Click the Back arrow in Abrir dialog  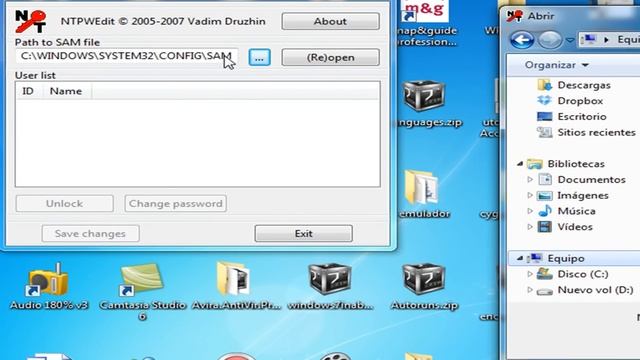click(x=522, y=40)
